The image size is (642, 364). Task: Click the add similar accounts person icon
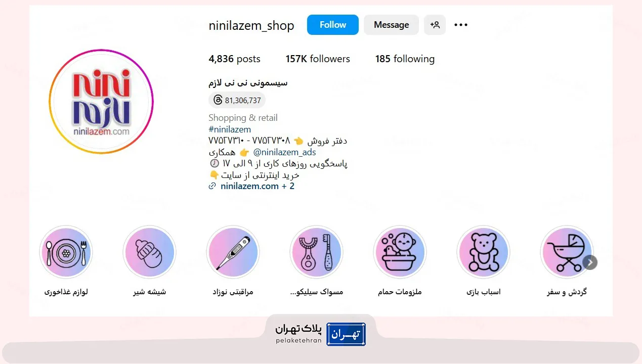[435, 25]
